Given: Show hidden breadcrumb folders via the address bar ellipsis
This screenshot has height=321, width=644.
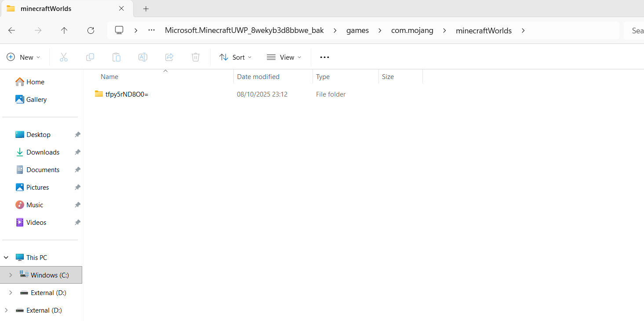Looking at the screenshot, I should tap(152, 30).
